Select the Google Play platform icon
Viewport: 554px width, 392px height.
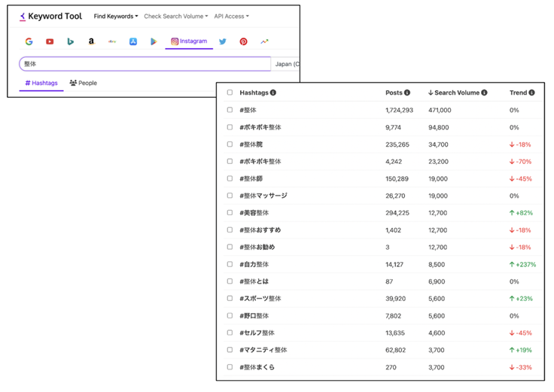coord(154,41)
